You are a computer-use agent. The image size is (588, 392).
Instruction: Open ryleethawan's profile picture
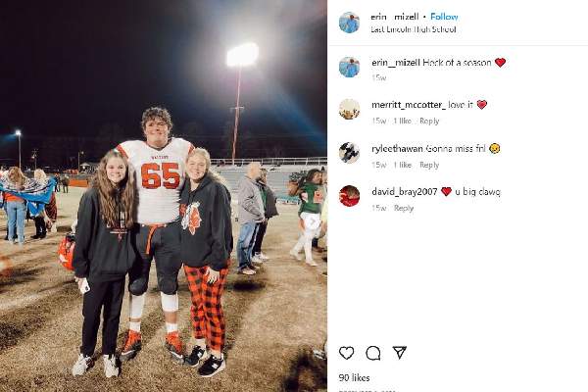click(349, 152)
